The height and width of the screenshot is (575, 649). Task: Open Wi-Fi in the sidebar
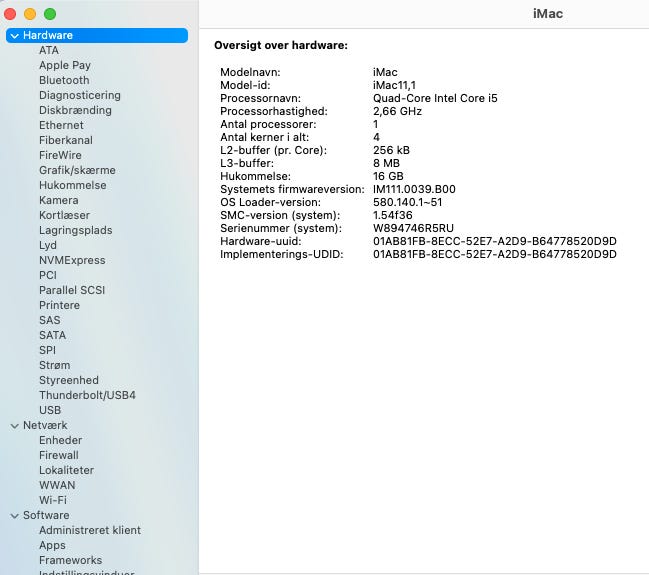tap(53, 500)
